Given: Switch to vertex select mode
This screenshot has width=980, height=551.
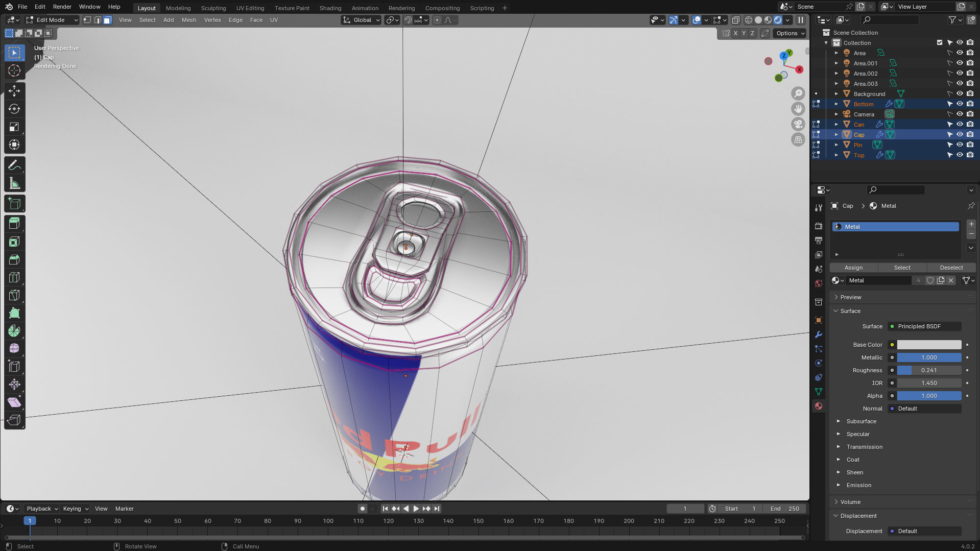Looking at the screenshot, I should tap(87, 20).
